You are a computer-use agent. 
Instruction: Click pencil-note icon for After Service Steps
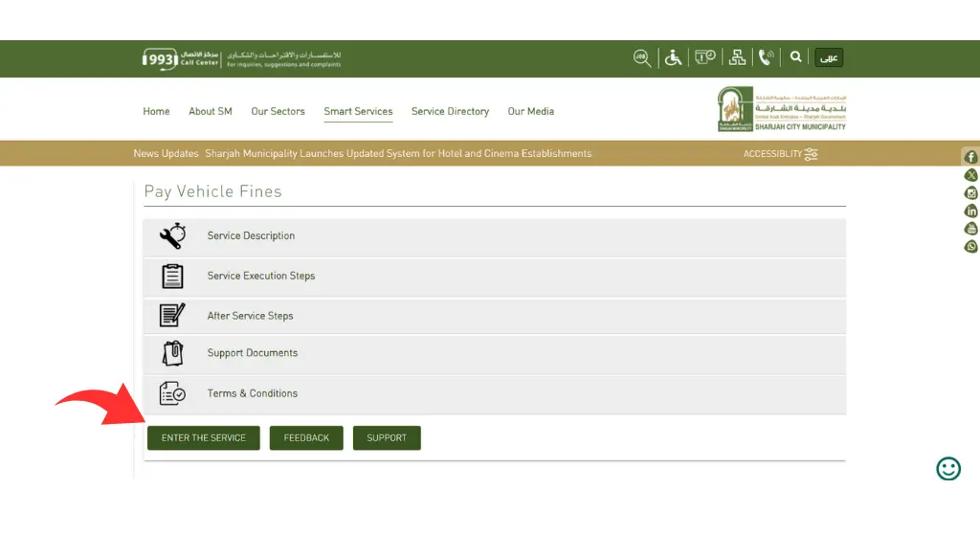click(172, 315)
